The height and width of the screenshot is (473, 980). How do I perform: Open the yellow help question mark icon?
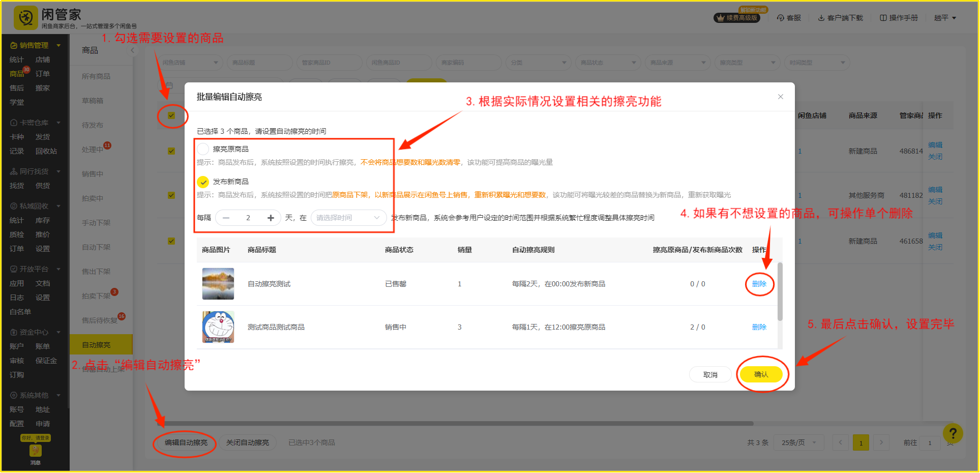tap(953, 433)
